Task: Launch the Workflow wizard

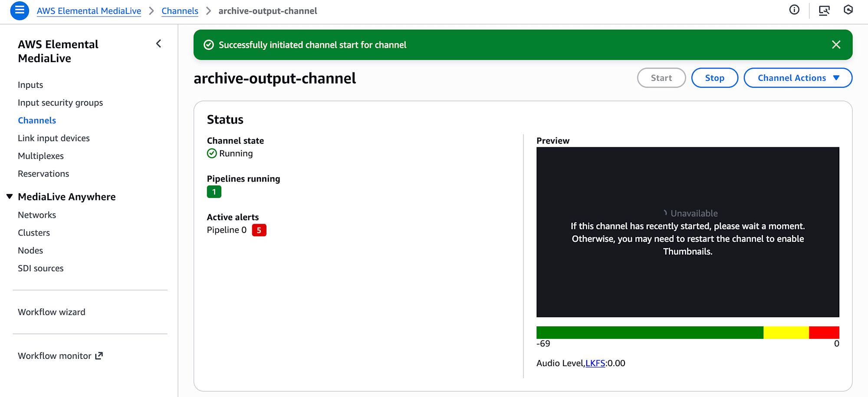Action: 52,312
